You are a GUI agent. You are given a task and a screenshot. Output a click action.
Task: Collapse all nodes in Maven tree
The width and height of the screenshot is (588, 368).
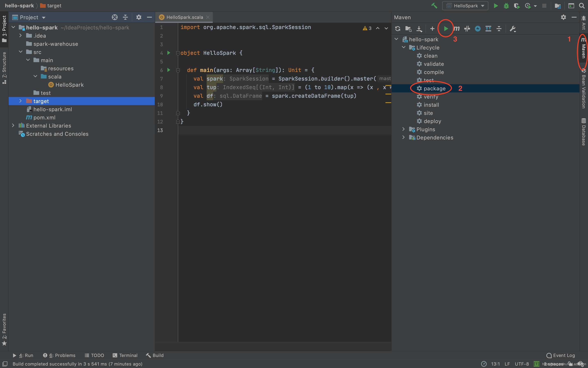[x=499, y=29]
